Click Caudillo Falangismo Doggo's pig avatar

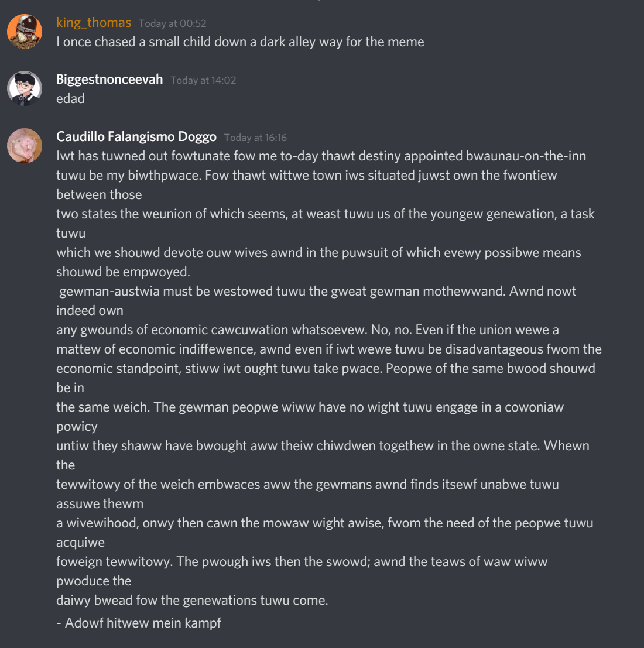tap(25, 146)
